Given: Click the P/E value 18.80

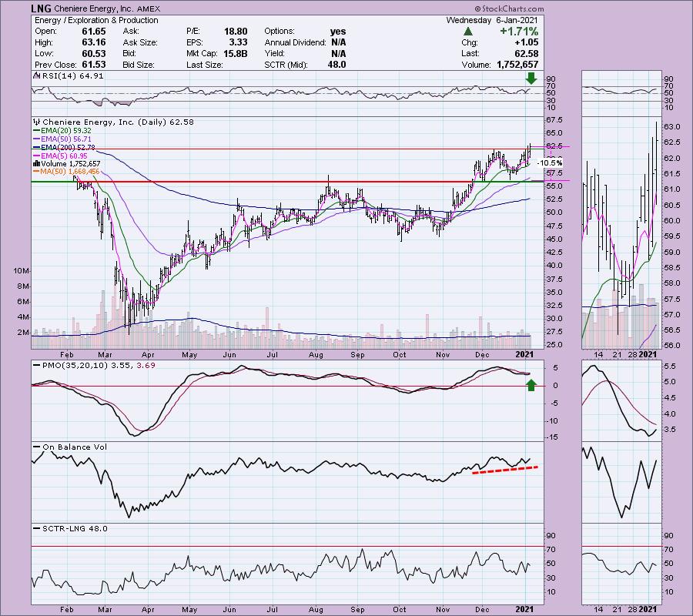Looking at the screenshot, I should [236, 32].
